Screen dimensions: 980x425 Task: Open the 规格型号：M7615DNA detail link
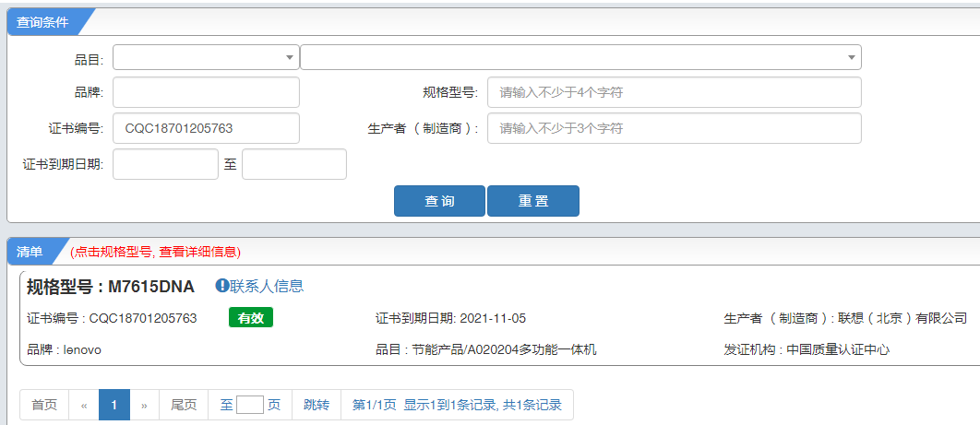click(111, 287)
